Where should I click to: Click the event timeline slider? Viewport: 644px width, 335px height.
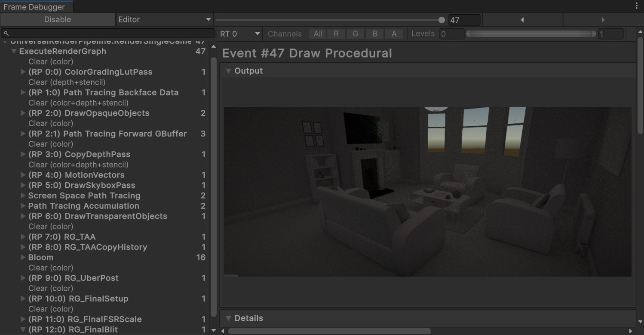[x=441, y=19]
